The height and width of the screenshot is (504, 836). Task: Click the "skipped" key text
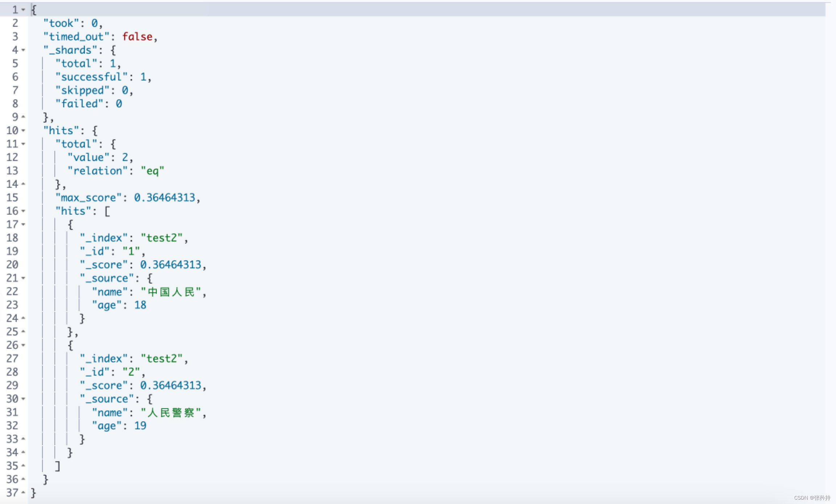(x=82, y=90)
